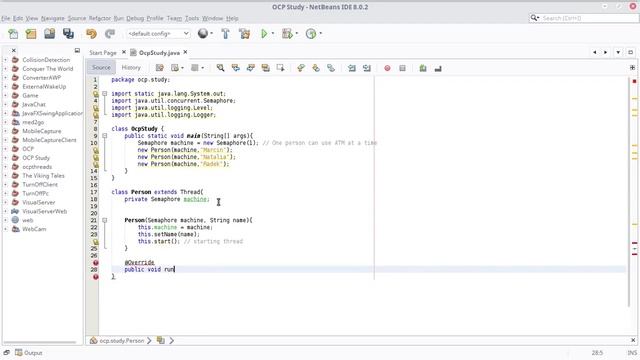Click the Uncomment code icon
The width and height of the screenshot is (640, 360).
coord(438,69)
